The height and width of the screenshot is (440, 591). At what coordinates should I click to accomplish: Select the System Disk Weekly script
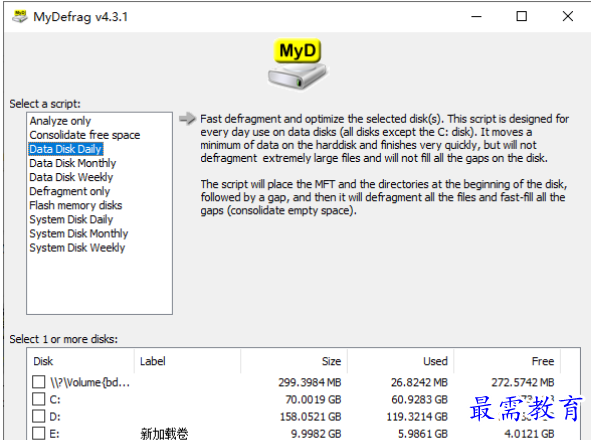77,248
